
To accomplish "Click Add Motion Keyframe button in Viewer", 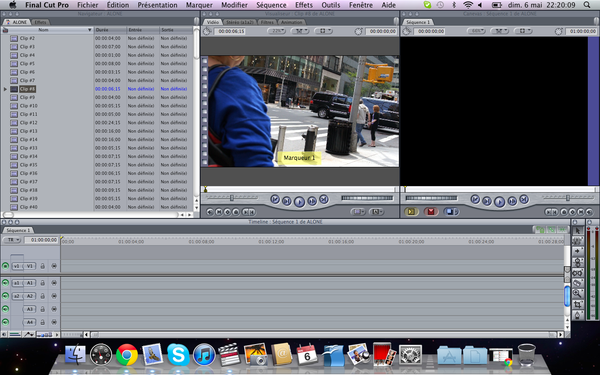I will [x=227, y=212].
